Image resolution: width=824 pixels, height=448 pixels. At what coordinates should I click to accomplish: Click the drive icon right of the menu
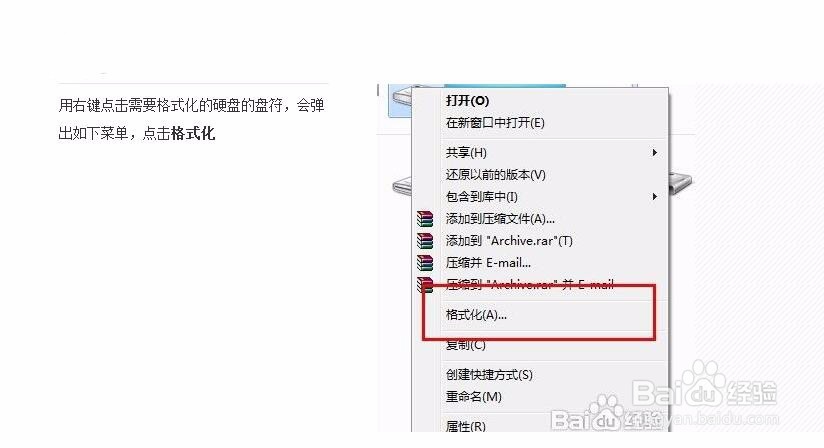point(681,183)
